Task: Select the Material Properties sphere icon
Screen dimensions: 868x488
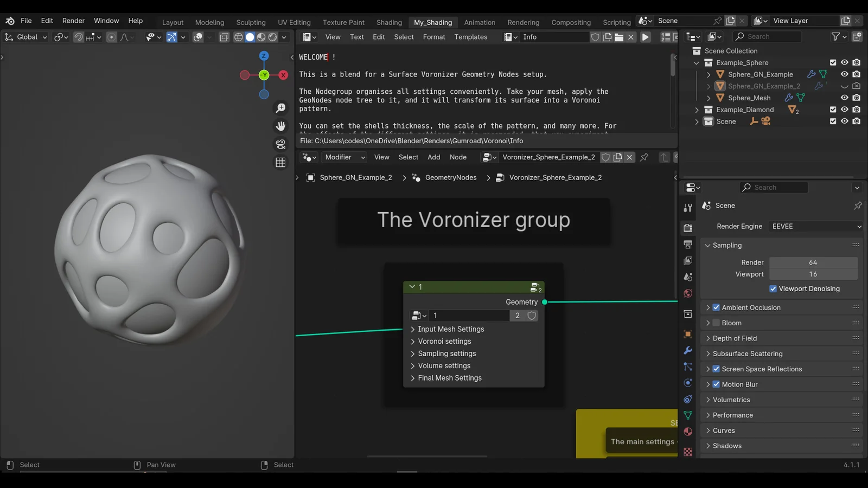Action: [x=688, y=432]
